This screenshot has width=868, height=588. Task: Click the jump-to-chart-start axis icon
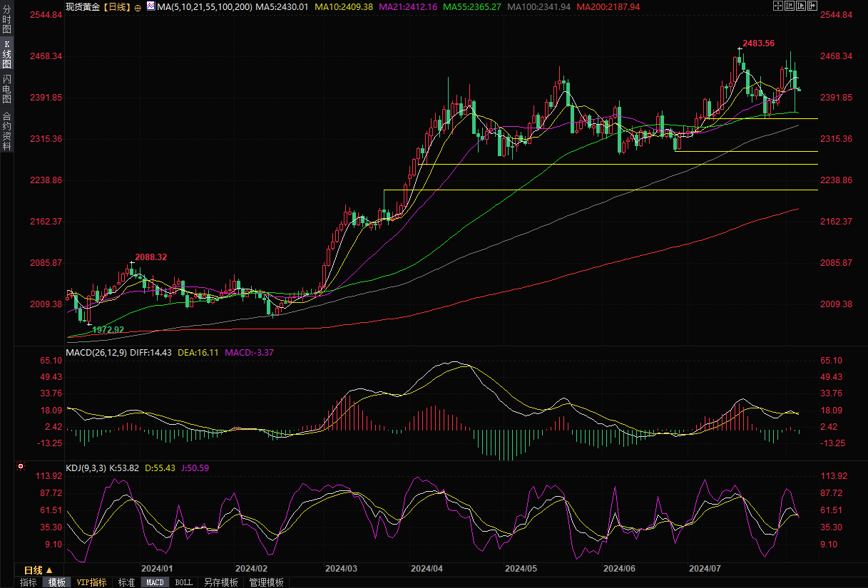click(x=789, y=6)
